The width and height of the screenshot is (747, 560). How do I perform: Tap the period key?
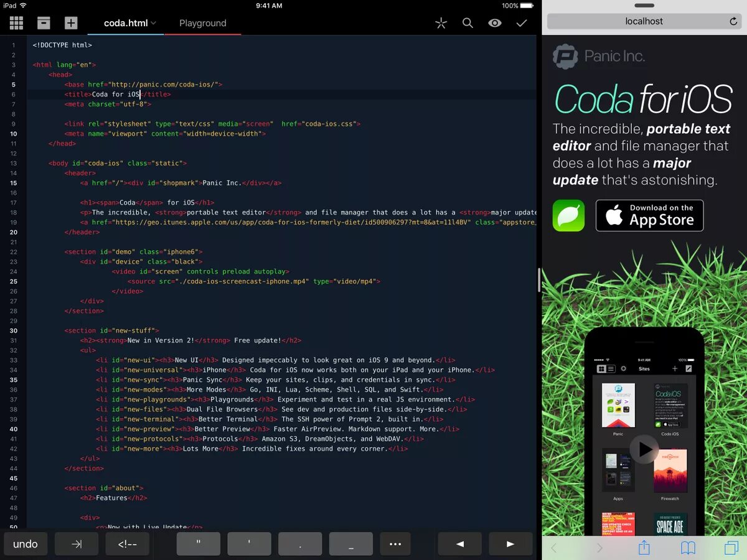(x=300, y=544)
